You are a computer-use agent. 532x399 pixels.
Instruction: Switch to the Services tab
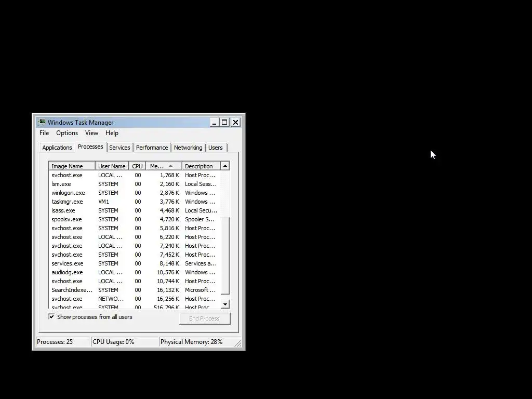(119, 148)
